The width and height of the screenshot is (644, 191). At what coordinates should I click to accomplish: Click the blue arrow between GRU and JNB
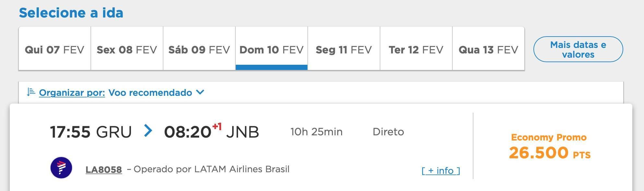click(x=148, y=131)
